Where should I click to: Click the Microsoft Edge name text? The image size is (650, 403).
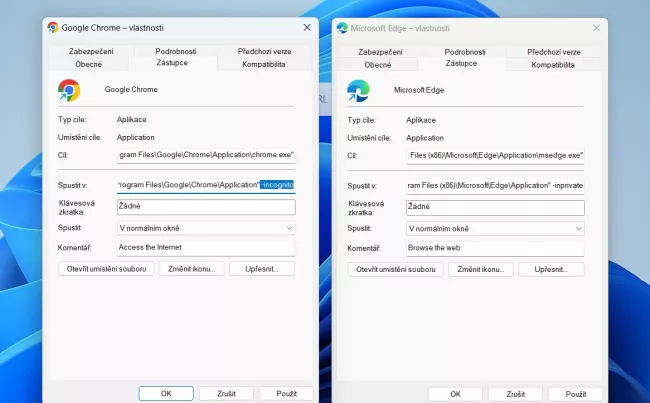[419, 90]
